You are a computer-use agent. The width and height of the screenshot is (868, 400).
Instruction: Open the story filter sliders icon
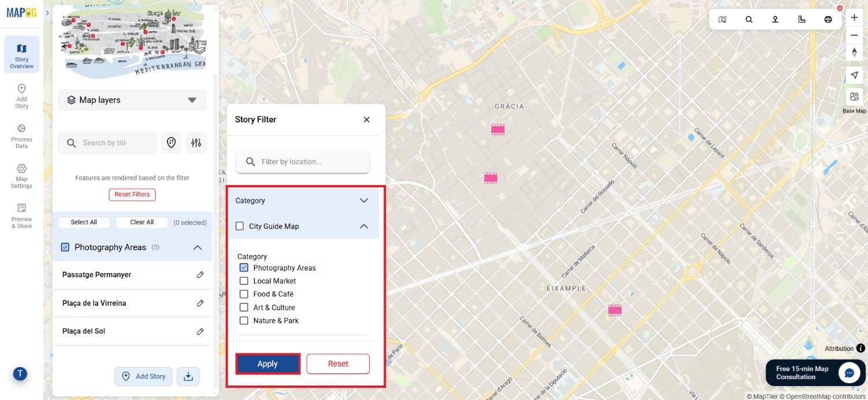(196, 143)
